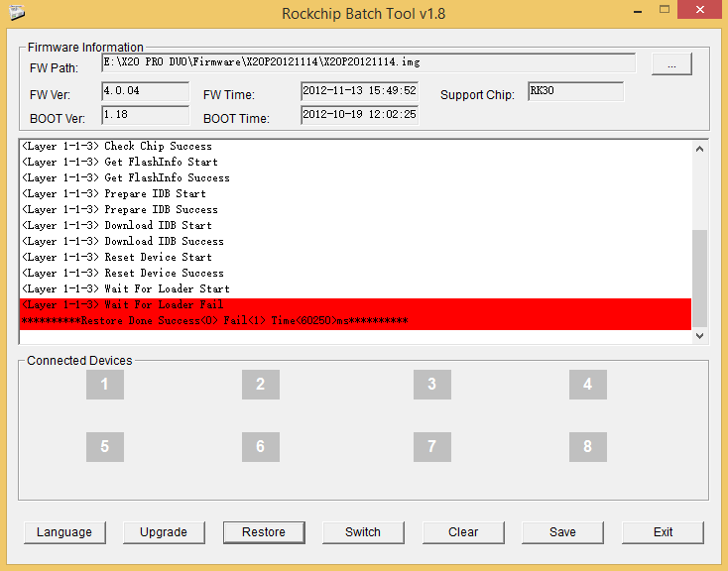Select log line 'Check Chip Success'
Image resolution: width=728 pixels, height=571 pixels.
click(356, 147)
